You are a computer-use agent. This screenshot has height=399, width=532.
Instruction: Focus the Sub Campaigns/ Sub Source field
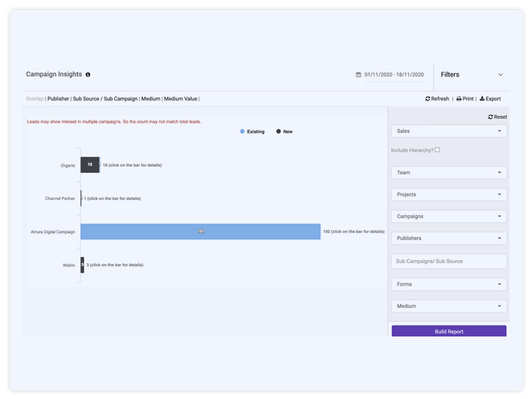pos(449,262)
